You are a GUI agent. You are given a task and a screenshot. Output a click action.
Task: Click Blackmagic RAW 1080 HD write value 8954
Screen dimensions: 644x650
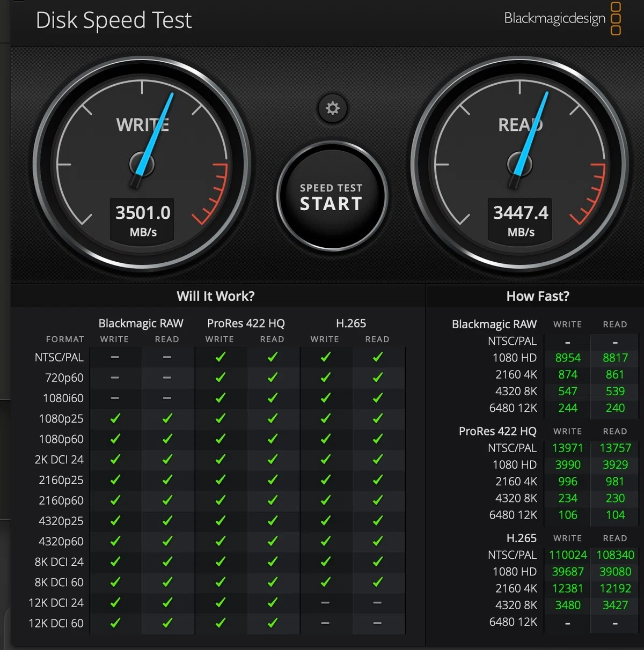[x=568, y=358]
